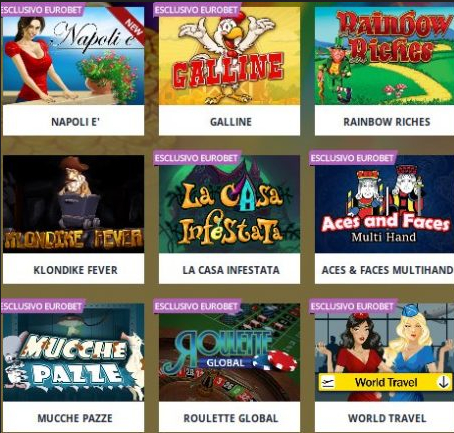Click the LA CASA INFESTATA title
The height and width of the screenshot is (433, 454).
pos(231,270)
